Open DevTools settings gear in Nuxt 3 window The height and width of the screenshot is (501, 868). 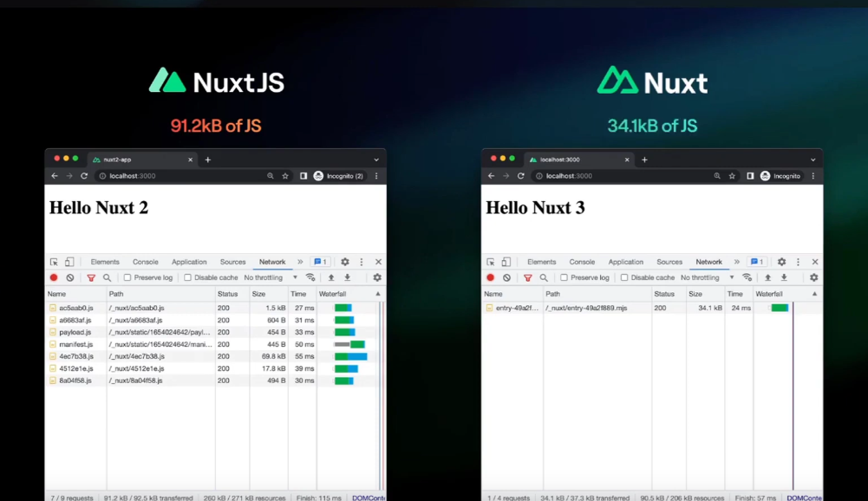coord(781,262)
